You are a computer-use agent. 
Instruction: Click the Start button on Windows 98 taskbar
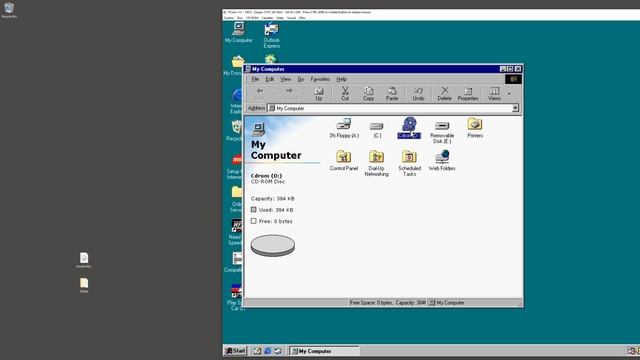(x=236, y=351)
